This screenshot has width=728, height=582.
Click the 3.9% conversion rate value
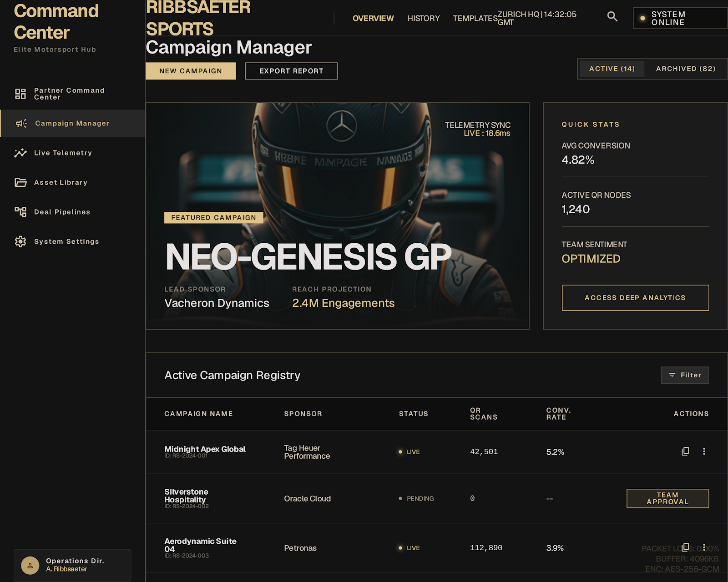click(555, 548)
